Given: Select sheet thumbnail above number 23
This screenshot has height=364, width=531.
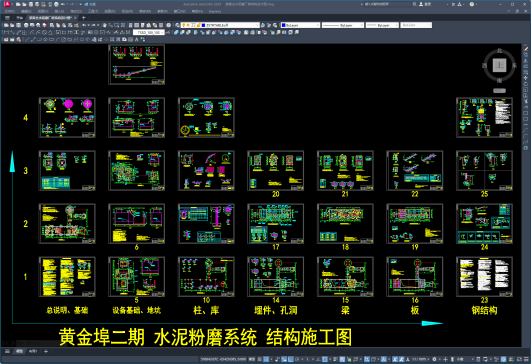Looking at the screenshot, I should point(484,276).
